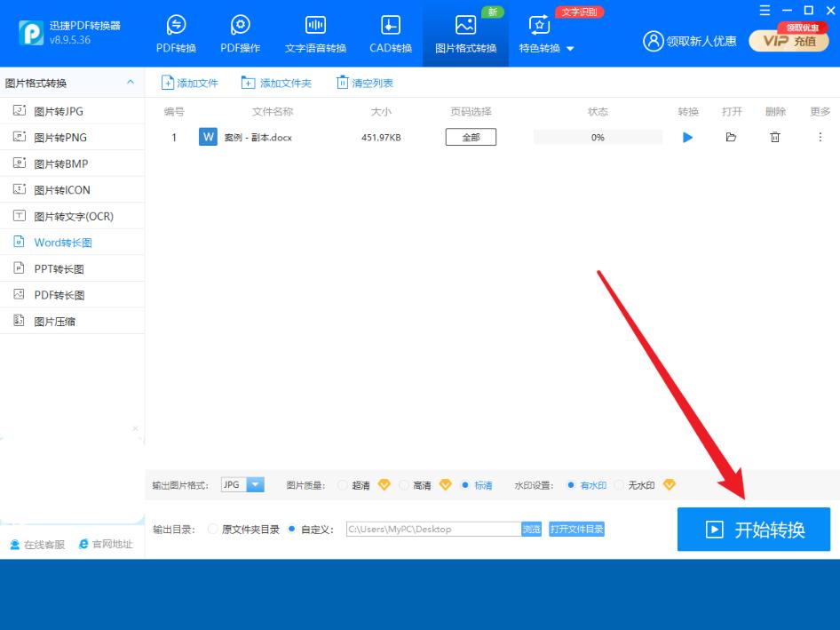Start converting the file via play icon
Screen dimensions: 840x630
pos(687,138)
